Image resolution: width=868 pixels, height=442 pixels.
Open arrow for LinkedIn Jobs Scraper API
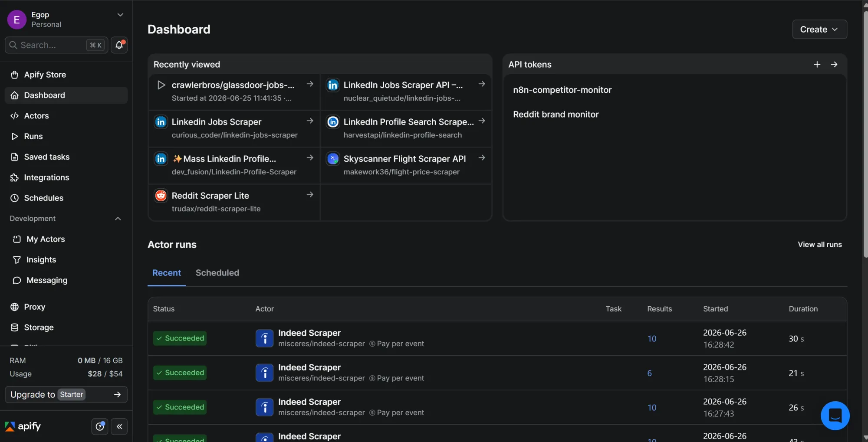tap(481, 84)
